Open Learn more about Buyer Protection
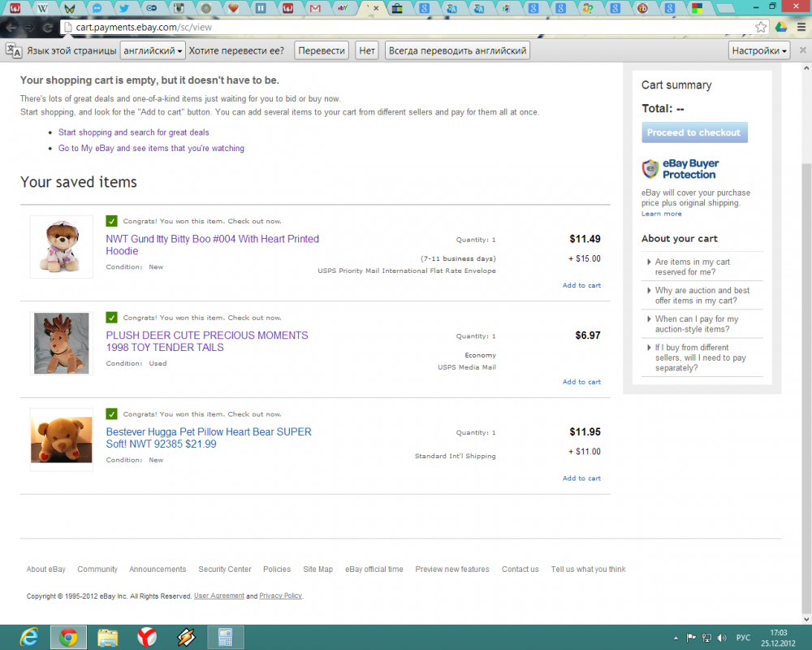Screen dimensions: 812x650 coord(661,214)
